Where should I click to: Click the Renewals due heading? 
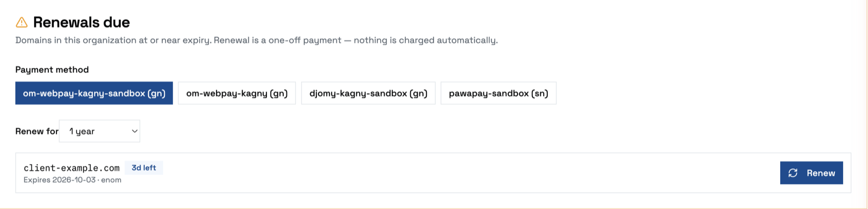click(81, 22)
